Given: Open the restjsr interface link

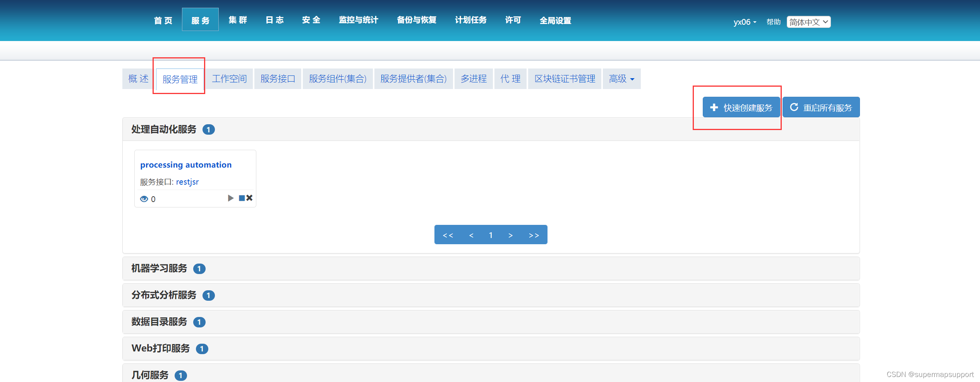Looking at the screenshot, I should [x=187, y=182].
